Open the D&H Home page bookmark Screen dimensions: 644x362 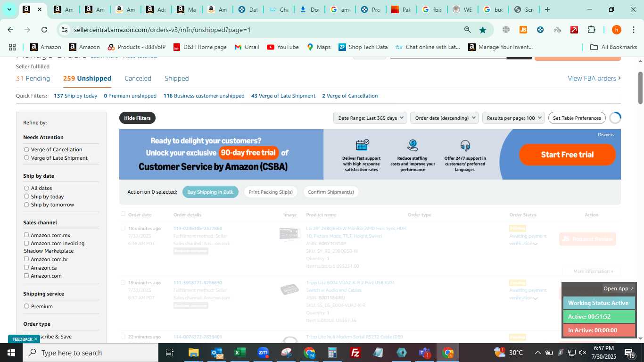click(200, 47)
